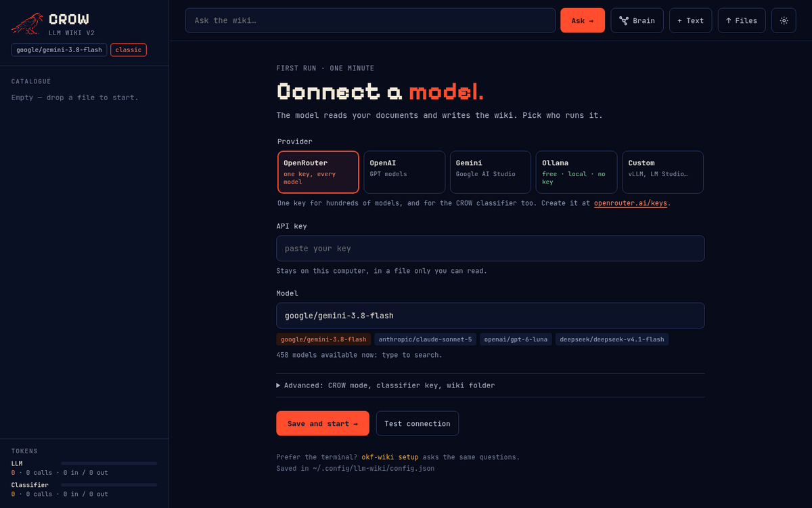
Task: Click the Test connection button
Action: [418, 423]
